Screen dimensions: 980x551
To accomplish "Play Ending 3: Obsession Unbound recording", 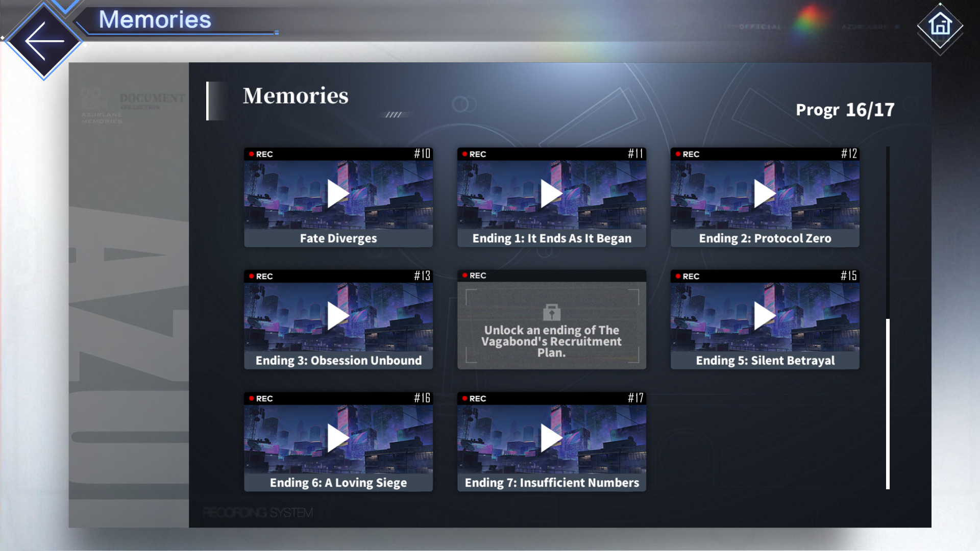I will pyautogui.click(x=338, y=316).
